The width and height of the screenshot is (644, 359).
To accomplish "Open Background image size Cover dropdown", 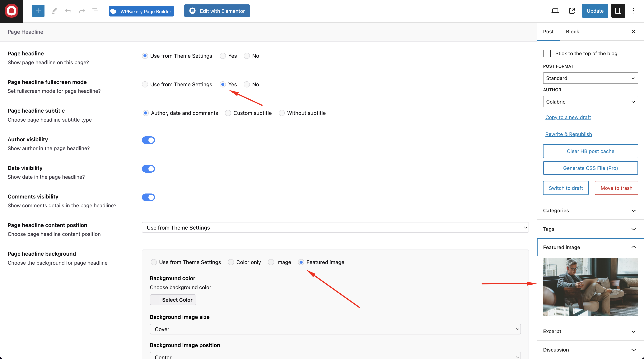I will coord(335,329).
